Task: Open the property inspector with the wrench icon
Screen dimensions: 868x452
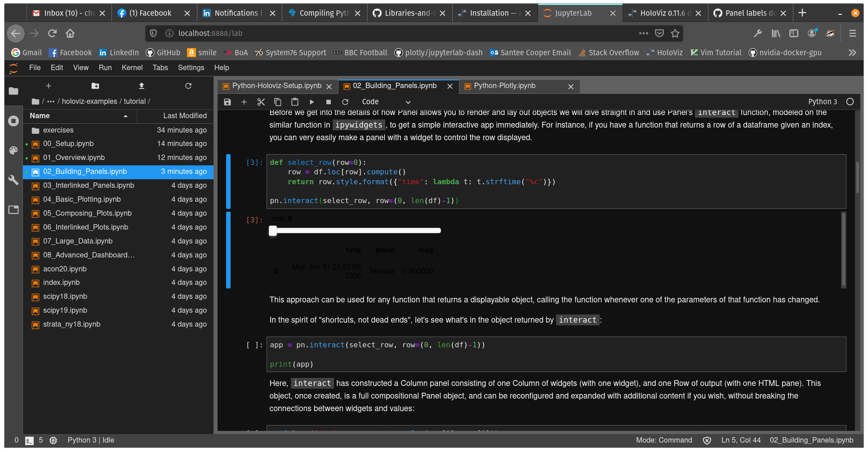Action: tap(13, 180)
